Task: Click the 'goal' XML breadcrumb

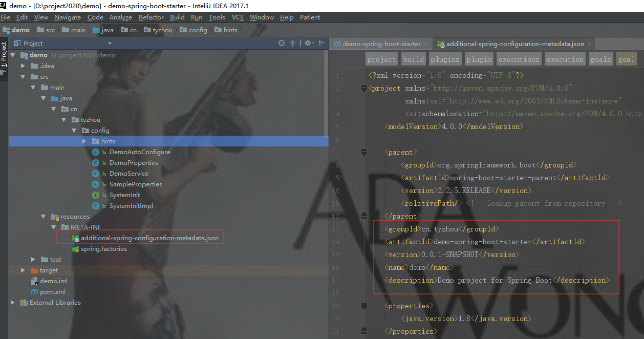Action: click(x=626, y=59)
